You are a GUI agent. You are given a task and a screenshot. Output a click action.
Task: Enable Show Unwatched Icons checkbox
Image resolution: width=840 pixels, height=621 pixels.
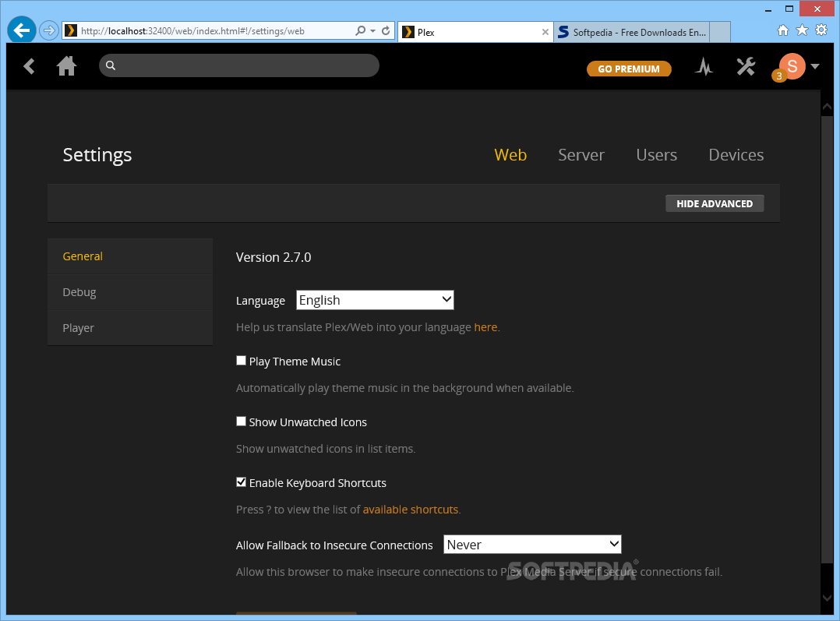[x=241, y=422]
